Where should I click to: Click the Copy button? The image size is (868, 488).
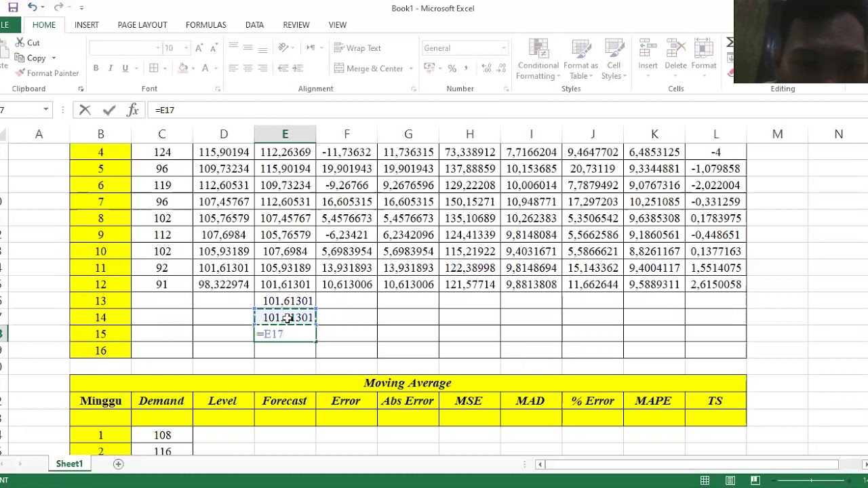pos(31,58)
